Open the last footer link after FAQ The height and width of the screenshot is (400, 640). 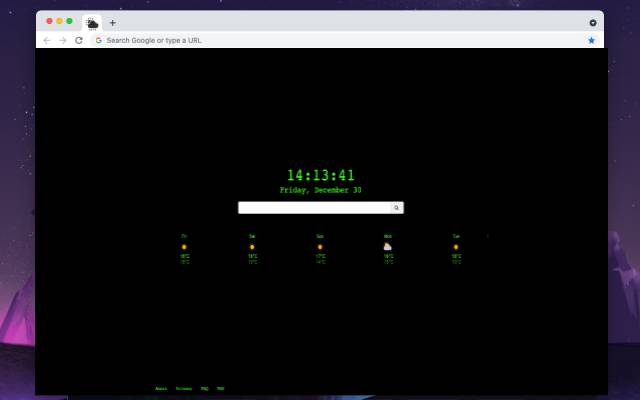click(x=220, y=389)
